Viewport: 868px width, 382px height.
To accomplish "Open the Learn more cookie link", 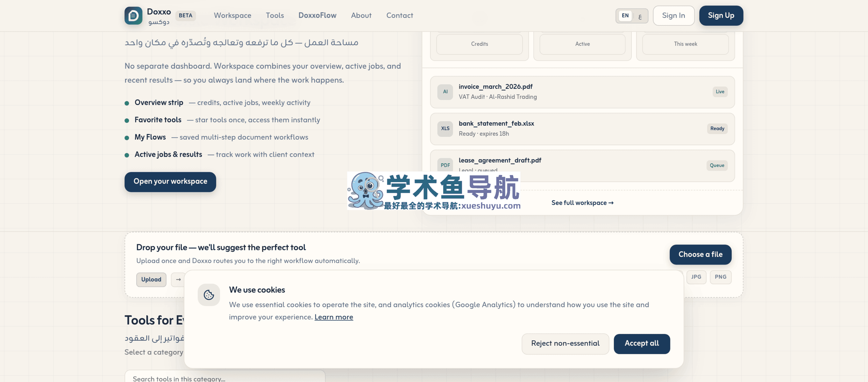I will (x=334, y=317).
